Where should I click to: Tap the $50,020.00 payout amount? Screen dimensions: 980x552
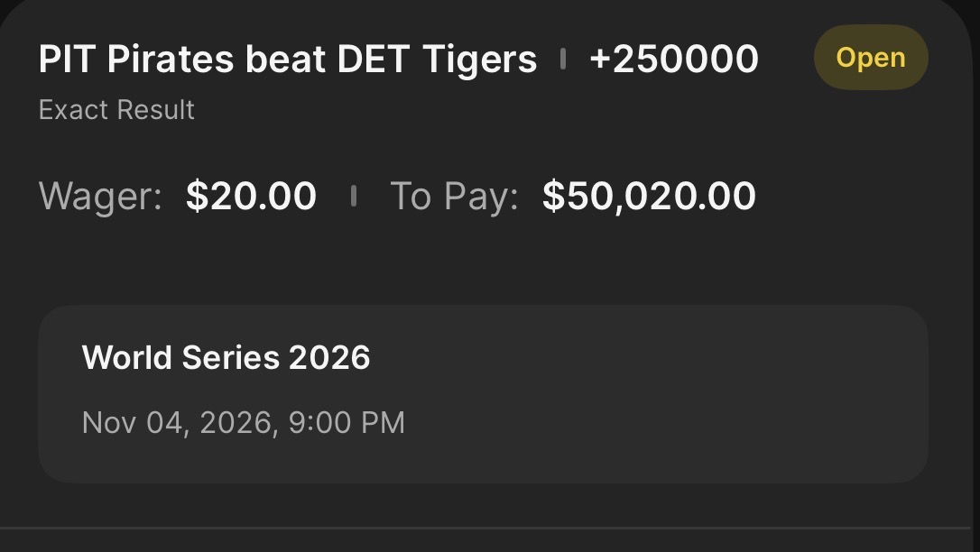tap(649, 196)
